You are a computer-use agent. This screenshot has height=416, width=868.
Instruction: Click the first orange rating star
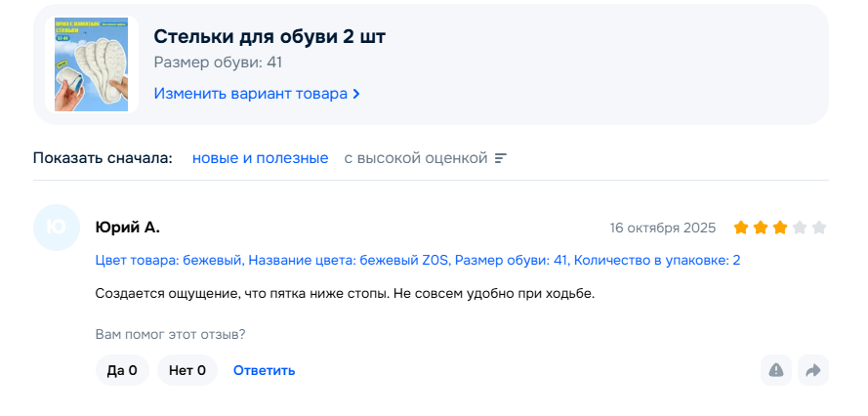click(x=741, y=228)
